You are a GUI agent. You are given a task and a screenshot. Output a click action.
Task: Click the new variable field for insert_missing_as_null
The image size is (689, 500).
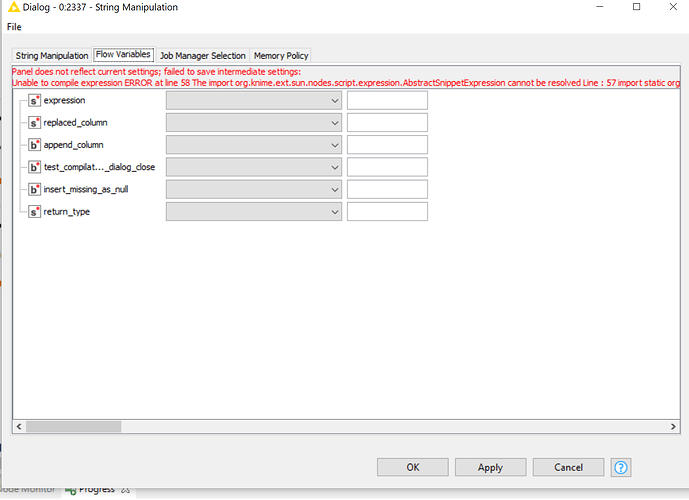pyautogui.click(x=387, y=189)
